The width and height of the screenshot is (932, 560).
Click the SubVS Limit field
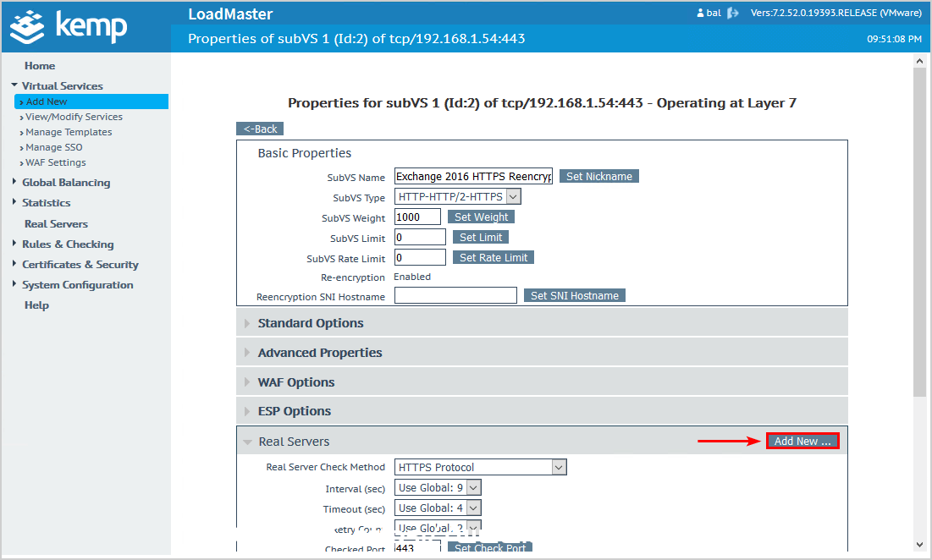[420, 237]
